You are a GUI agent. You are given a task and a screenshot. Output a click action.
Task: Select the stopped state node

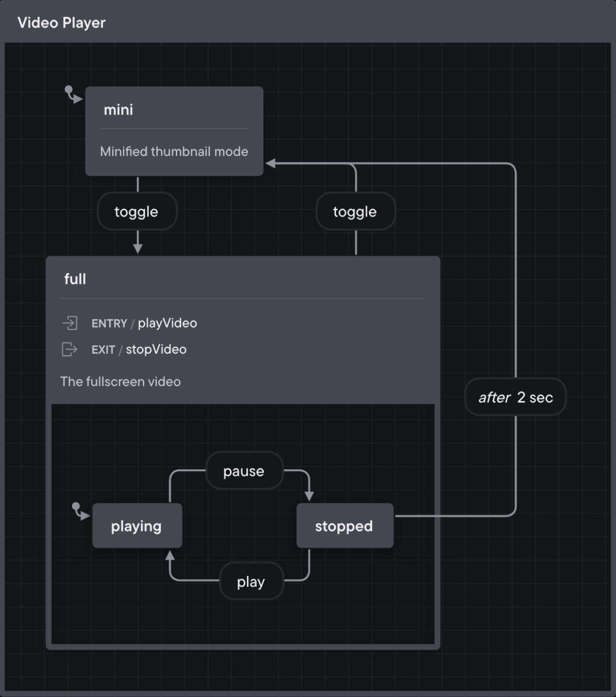tap(344, 526)
